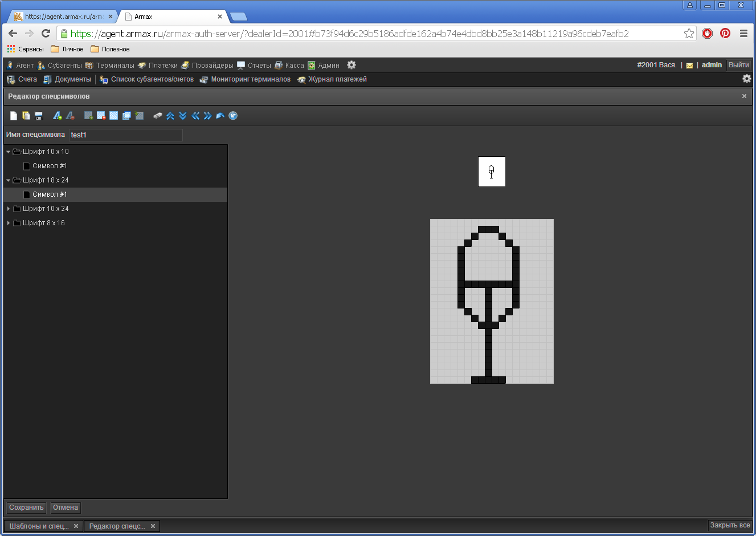Click the blue undo arrow icon
Screen dimensions: 756x536
point(220,116)
